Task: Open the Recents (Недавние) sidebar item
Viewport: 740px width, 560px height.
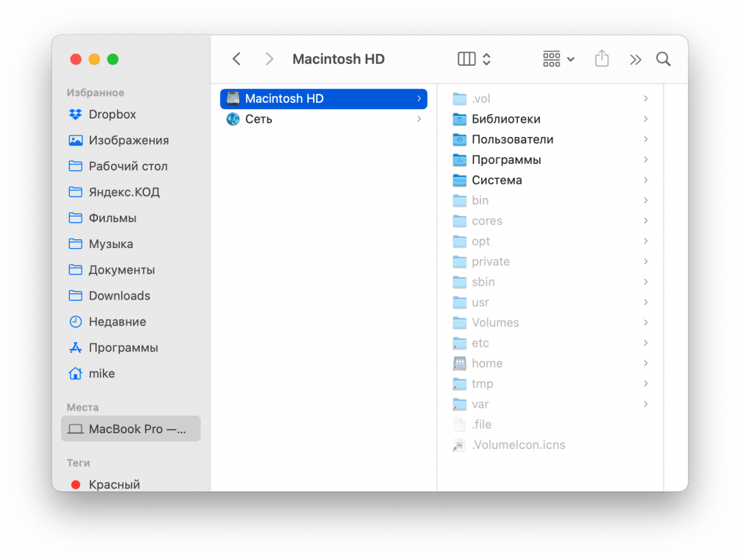Action: point(116,321)
